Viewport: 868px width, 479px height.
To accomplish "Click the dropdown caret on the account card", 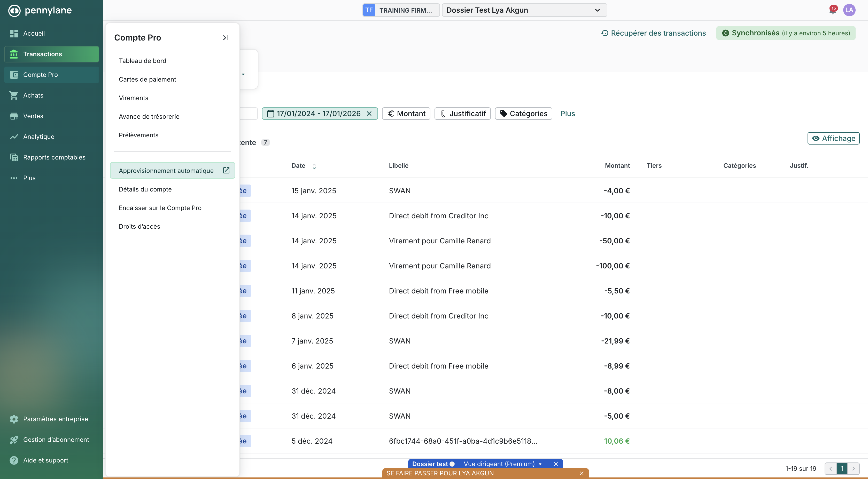I will click(x=243, y=74).
